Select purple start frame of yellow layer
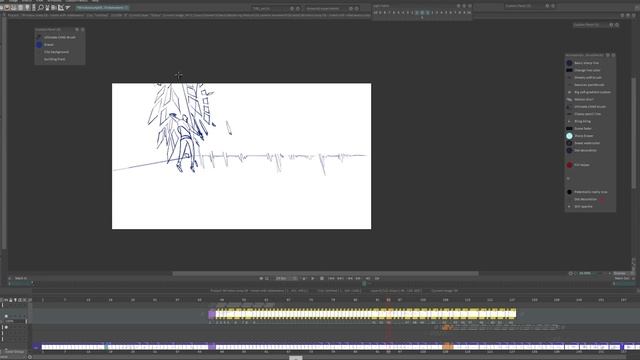 [212, 314]
